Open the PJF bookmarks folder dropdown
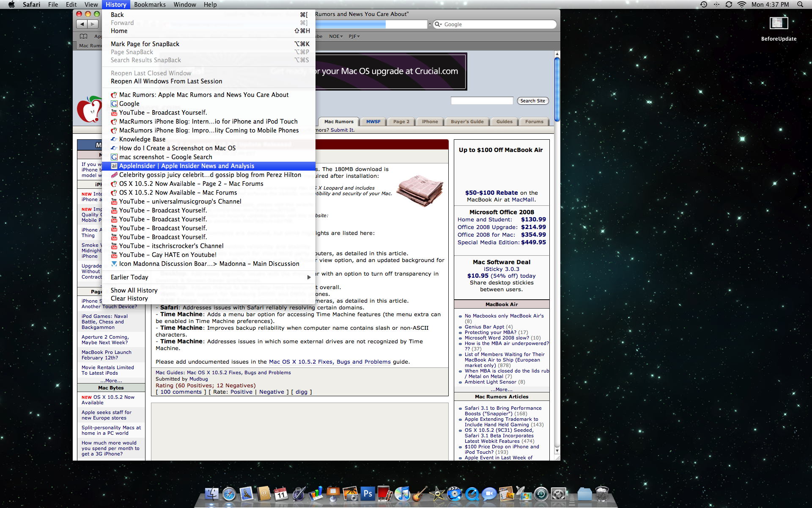Image resolution: width=812 pixels, height=508 pixels. (354, 36)
